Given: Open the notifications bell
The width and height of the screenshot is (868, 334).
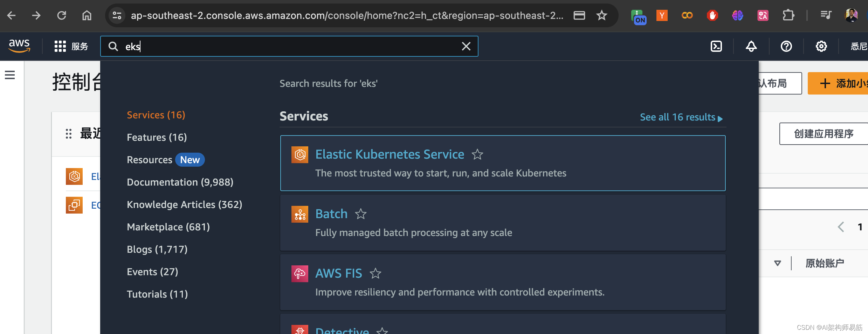Looking at the screenshot, I should click(751, 46).
